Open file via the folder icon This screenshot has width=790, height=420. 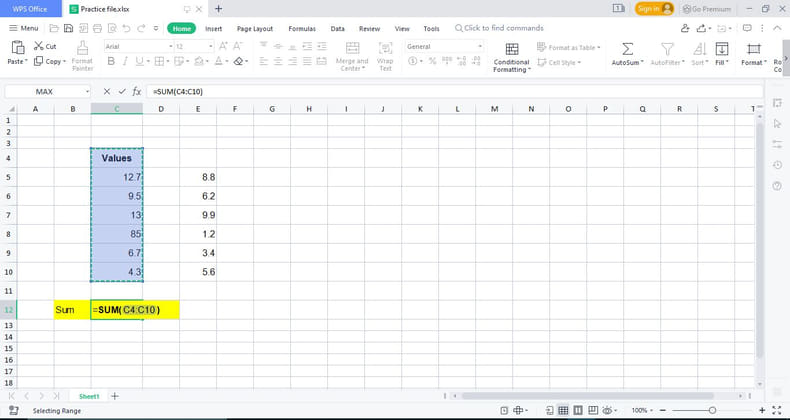[x=54, y=28]
